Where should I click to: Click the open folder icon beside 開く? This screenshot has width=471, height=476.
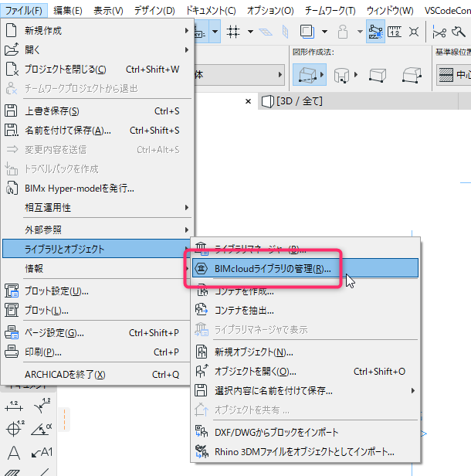pyautogui.click(x=12, y=49)
